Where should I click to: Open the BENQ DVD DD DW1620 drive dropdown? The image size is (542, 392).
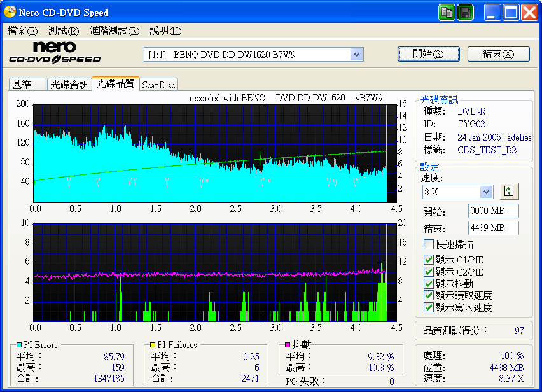click(356, 55)
